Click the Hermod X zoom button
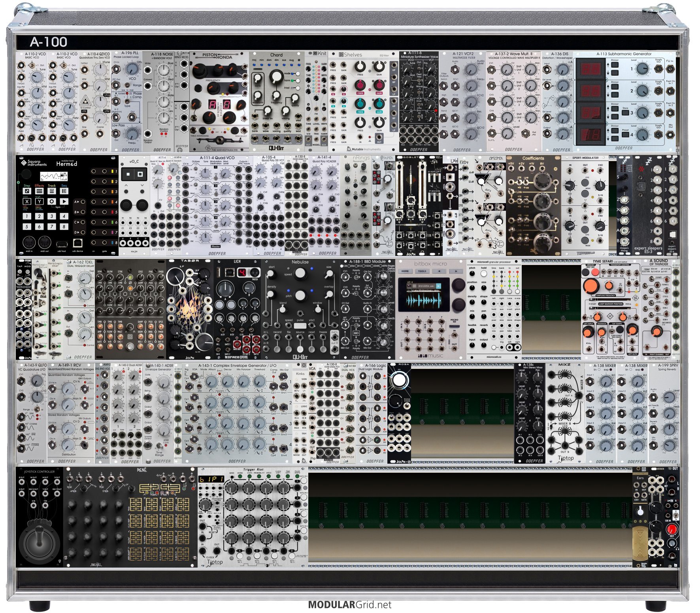 pos(26,201)
